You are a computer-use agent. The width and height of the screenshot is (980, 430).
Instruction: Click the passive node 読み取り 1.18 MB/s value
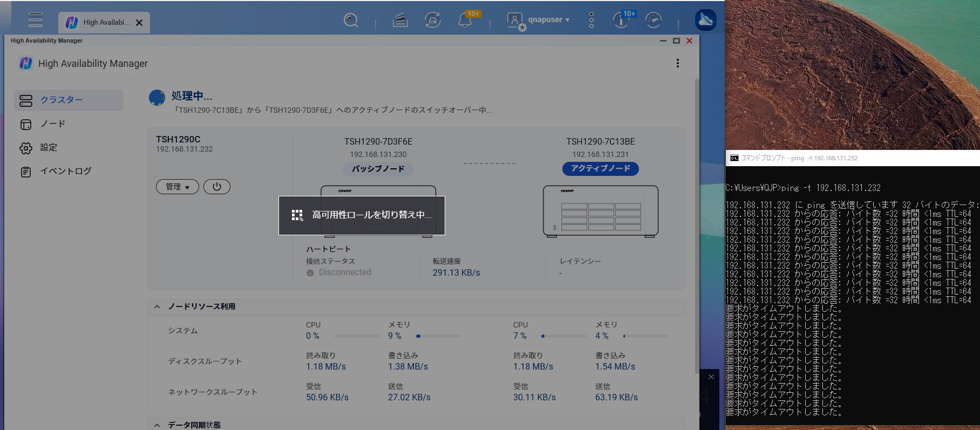pyautogui.click(x=326, y=367)
